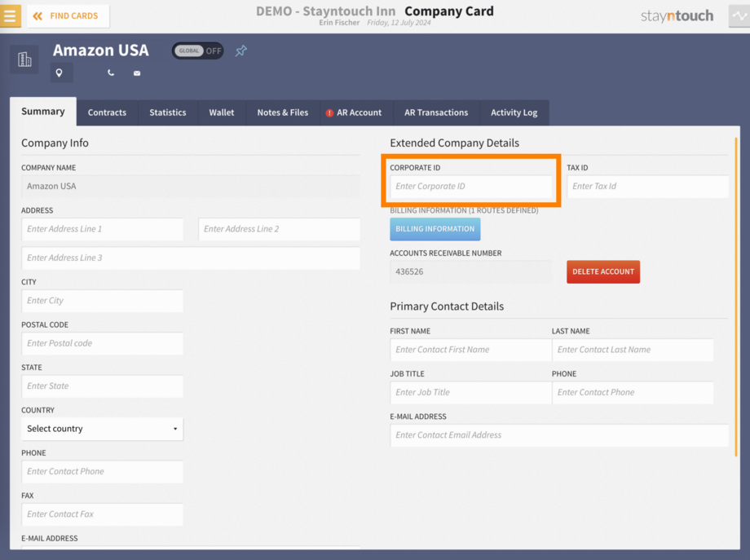Focus the primary contact Phone field

click(x=633, y=392)
